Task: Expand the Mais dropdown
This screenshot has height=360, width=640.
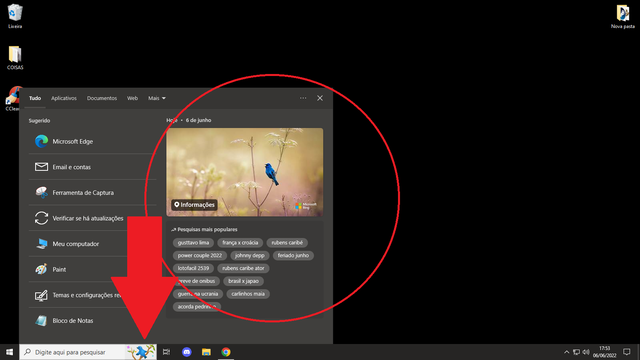Action: click(157, 98)
